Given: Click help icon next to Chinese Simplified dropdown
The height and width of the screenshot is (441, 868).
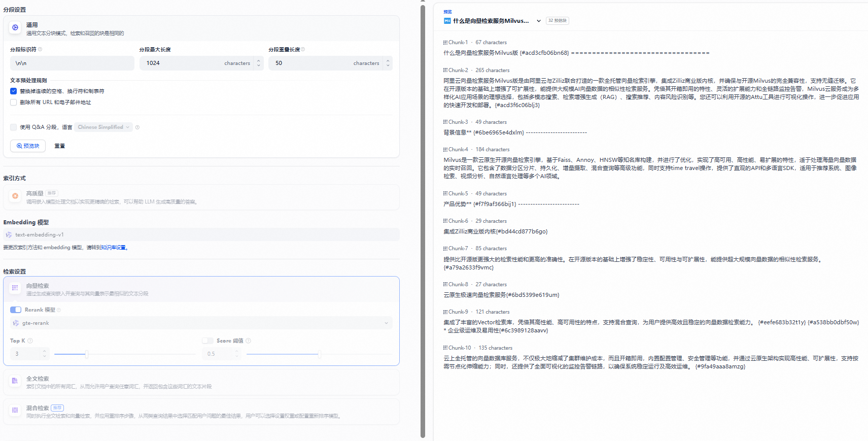Looking at the screenshot, I should point(137,127).
